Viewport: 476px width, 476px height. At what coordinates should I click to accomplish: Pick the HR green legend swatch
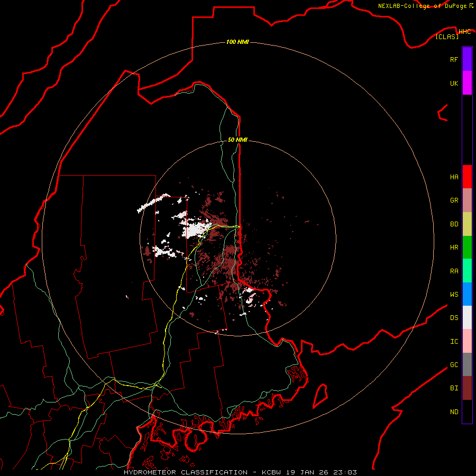[x=467, y=248]
